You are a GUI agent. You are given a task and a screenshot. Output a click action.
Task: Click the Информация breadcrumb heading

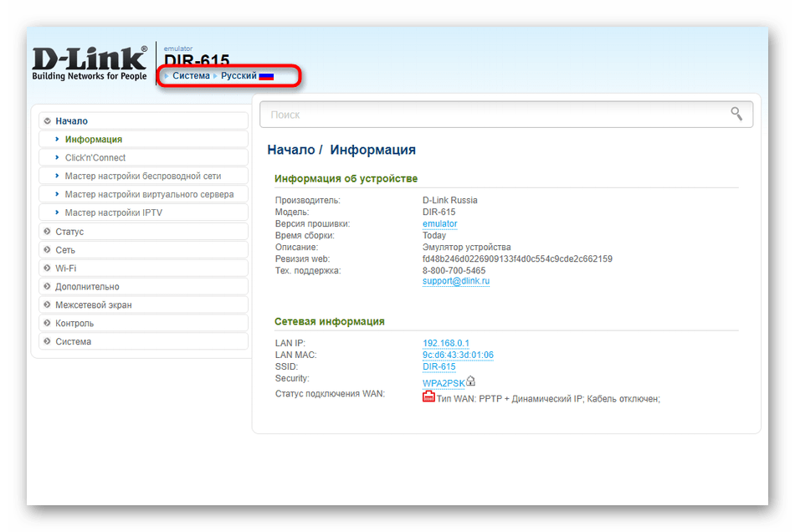pos(372,150)
